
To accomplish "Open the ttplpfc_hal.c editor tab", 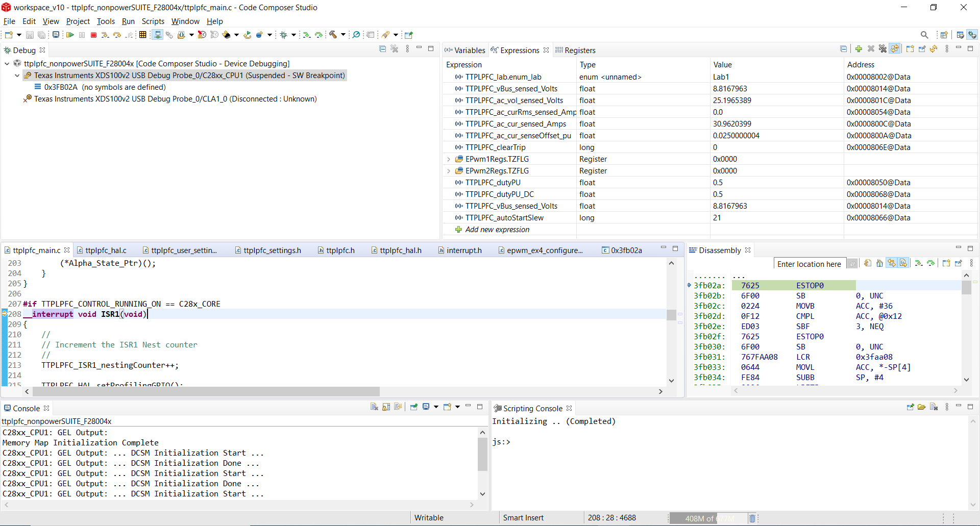I will (x=106, y=250).
